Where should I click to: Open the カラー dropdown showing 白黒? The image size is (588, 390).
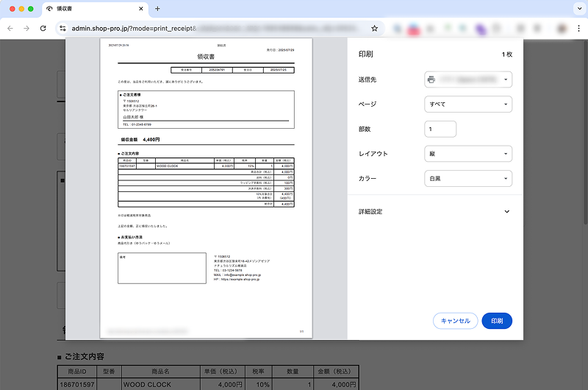coord(468,179)
